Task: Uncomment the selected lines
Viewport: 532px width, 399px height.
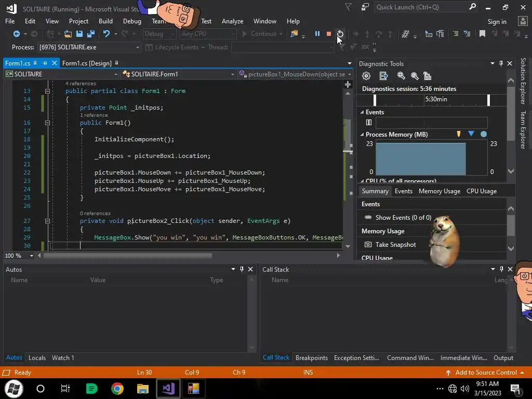Action: [x=467, y=34]
